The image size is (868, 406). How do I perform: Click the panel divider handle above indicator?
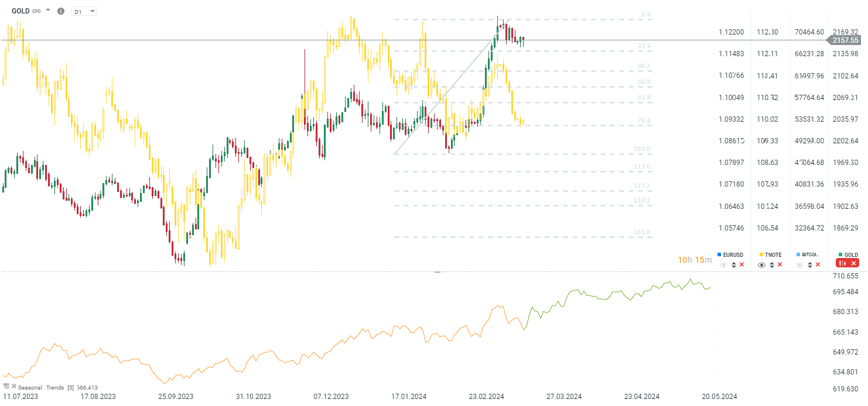(437, 272)
